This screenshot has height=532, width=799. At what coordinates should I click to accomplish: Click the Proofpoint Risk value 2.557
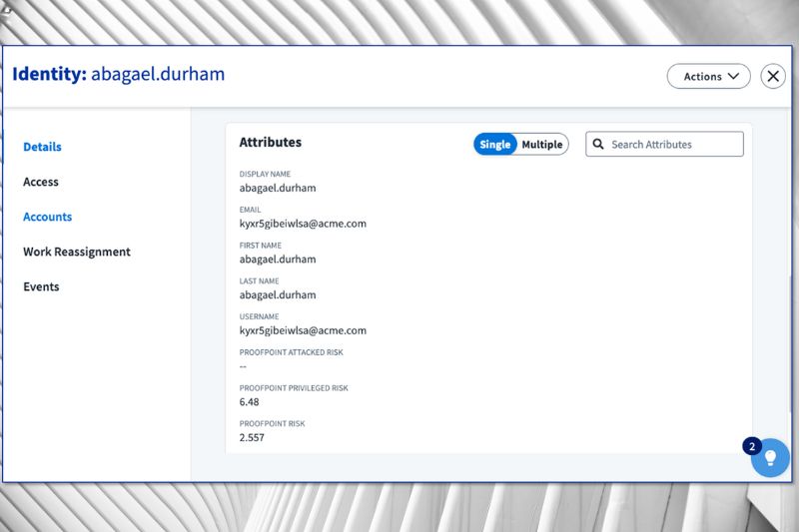pos(252,437)
